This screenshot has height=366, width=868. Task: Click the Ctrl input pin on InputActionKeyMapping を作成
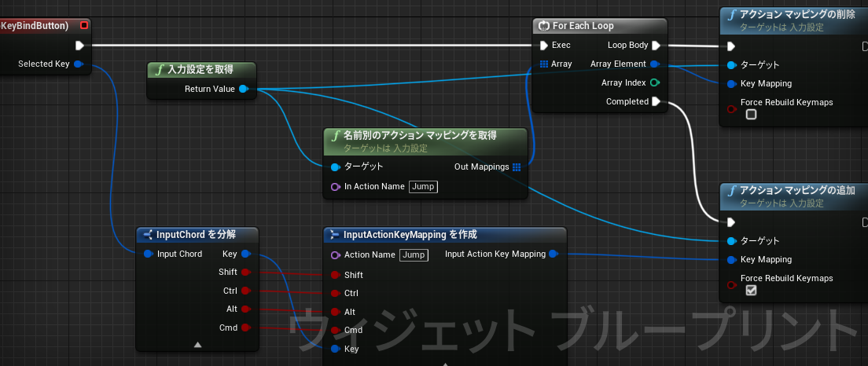click(335, 293)
